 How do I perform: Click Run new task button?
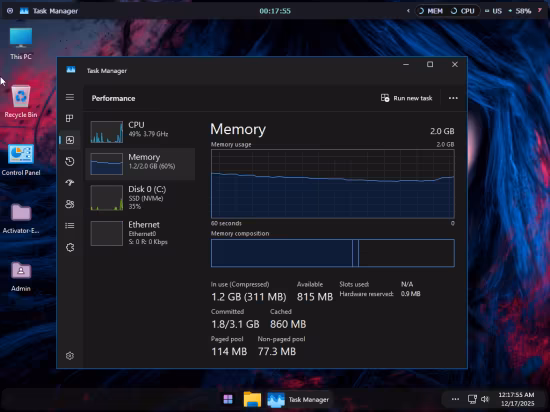coord(407,98)
